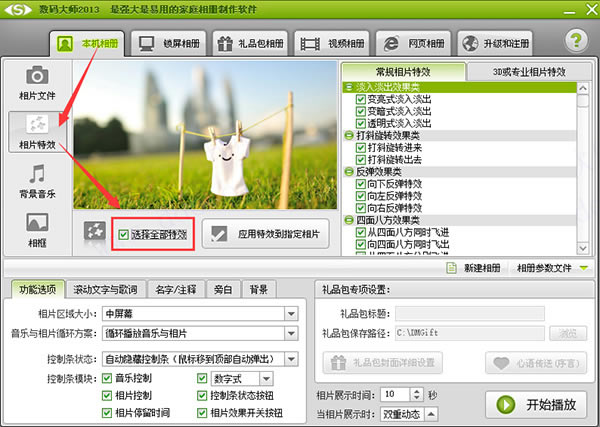Click the effects star icon beside 选择全部特效

(x=95, y=233)
